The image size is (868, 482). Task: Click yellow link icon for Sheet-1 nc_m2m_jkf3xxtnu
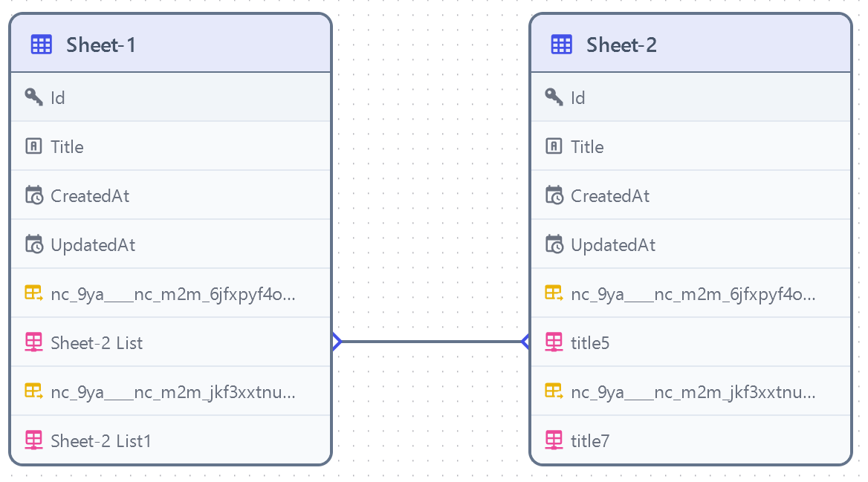point(33,391)
